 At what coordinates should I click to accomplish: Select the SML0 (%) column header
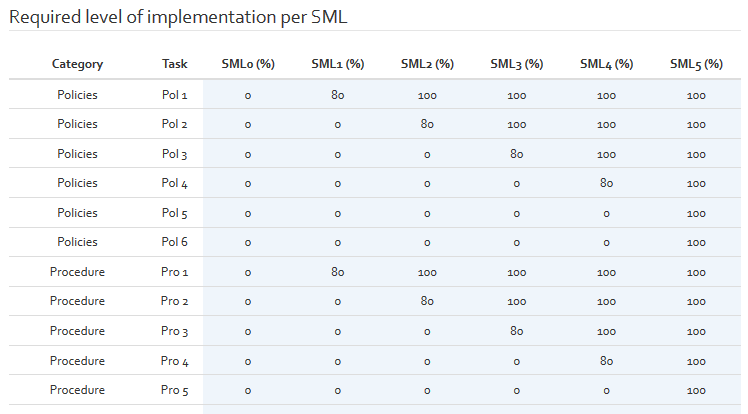248,64
